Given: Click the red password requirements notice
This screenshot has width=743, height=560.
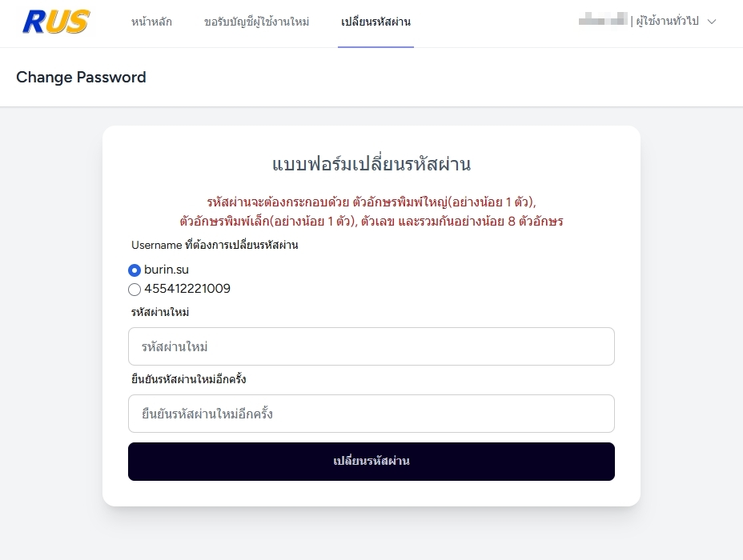Looking at the screenshot, I should pos(371,211).
